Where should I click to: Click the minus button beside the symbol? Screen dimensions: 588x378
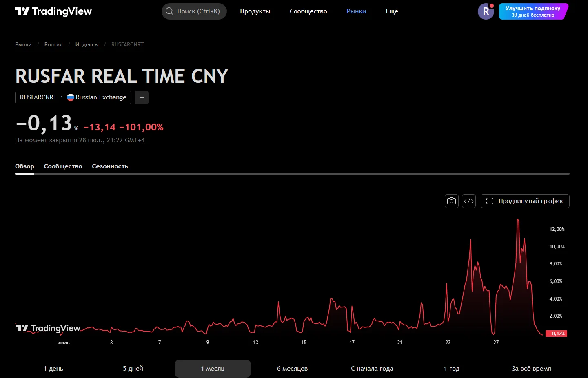pyautogui.click(x=142, y=97)
